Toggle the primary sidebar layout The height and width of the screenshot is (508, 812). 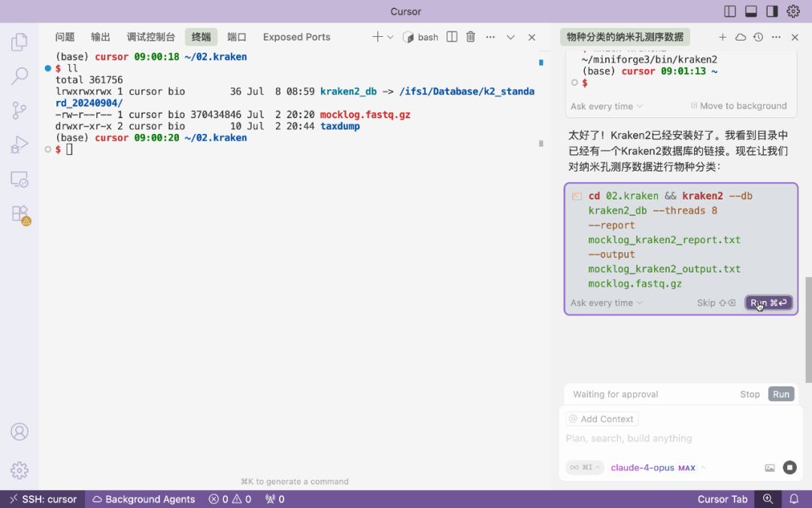pyautogui.click(x=729, y=11)
